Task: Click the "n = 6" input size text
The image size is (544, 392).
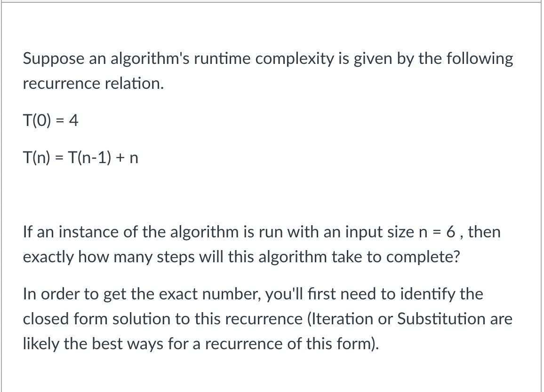Action: 437,232
